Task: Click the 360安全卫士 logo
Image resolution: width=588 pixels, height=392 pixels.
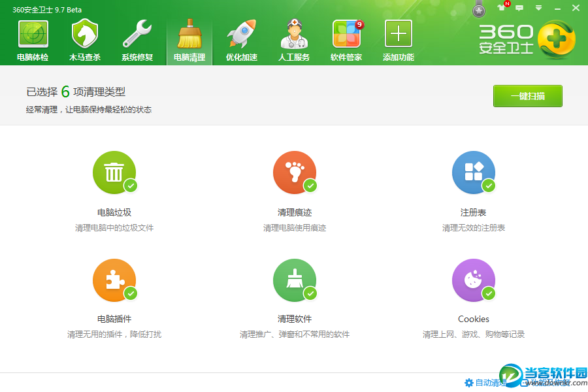Action: 527,39
